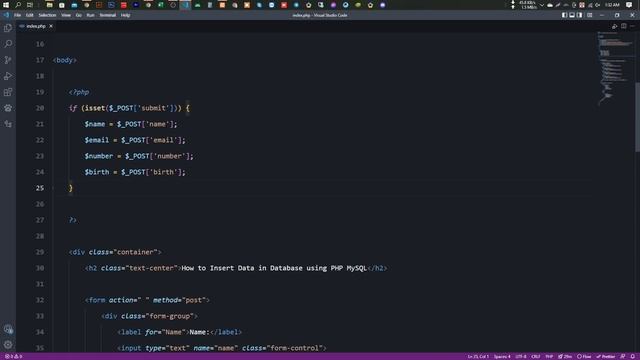Viewport: 640px width, 360px height.
Task: Open the Run menu
Action: pyautogui.click(x=90, y=15)
